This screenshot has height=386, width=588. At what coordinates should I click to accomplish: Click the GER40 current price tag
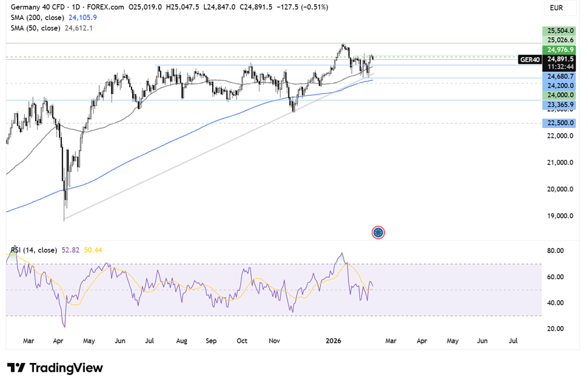tap(530, 59)
